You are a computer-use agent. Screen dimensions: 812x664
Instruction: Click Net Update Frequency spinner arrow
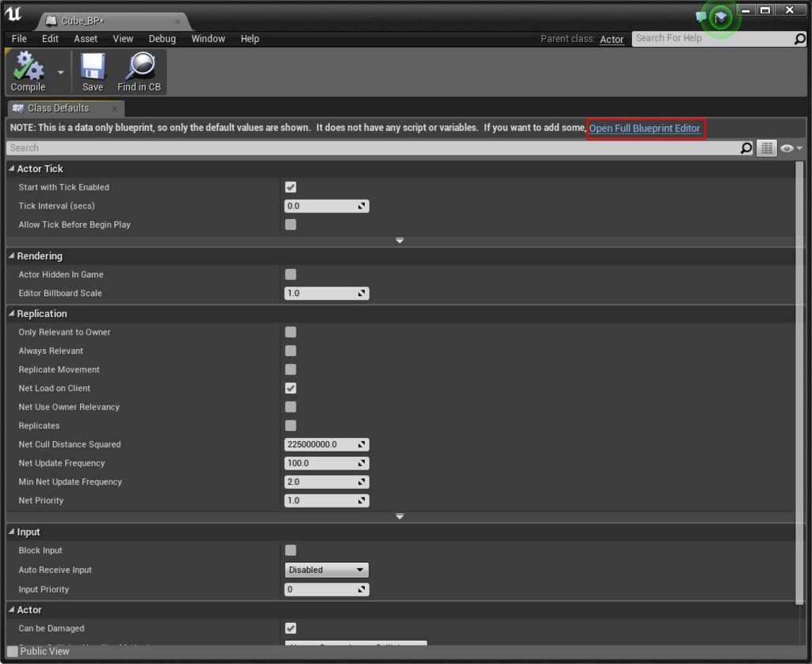[362, 463]
